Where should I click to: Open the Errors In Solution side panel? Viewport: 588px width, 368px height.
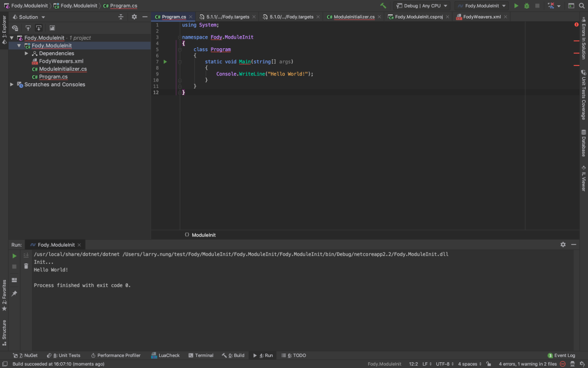pyautogui.click(x=583, y=38)
